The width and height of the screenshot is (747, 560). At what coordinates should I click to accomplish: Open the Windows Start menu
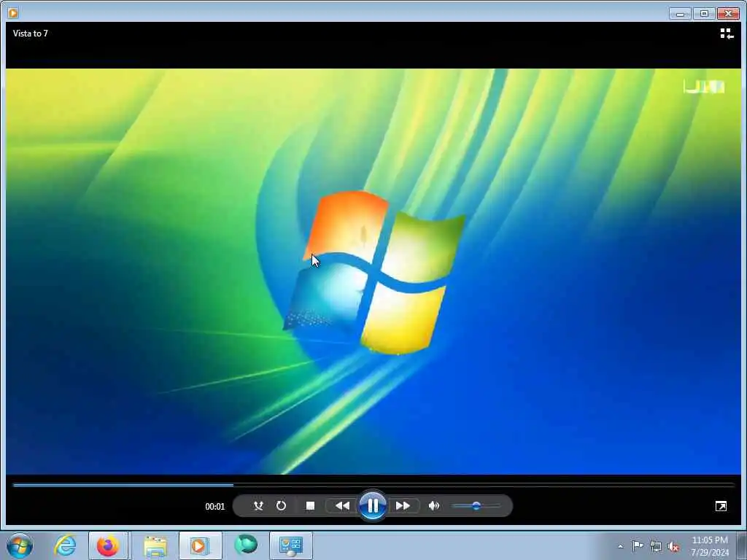coord(20,545)
